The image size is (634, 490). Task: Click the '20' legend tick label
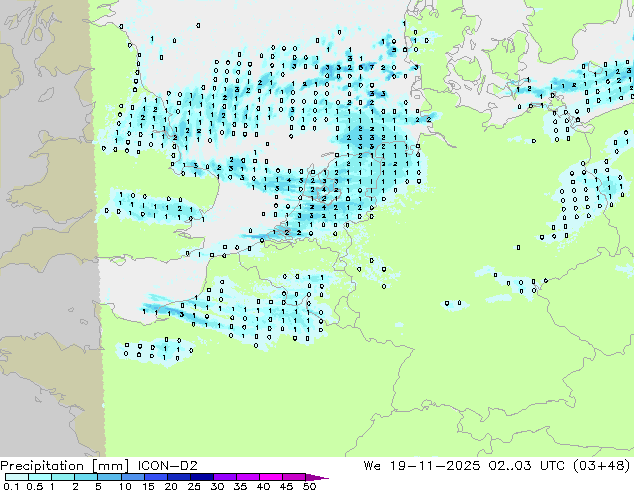171,486
